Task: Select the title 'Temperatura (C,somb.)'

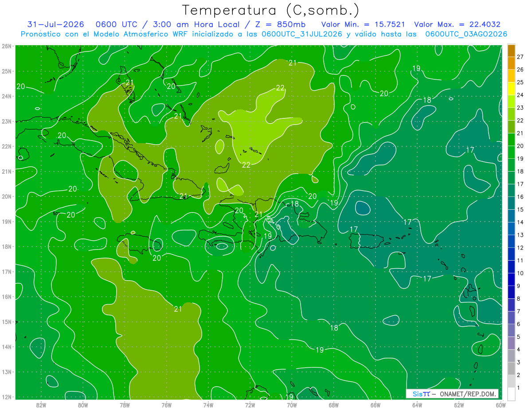Action: coord(271,10)
